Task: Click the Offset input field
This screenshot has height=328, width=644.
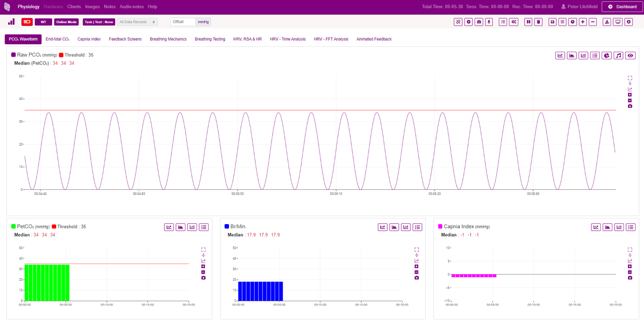Action: (183, 22)
